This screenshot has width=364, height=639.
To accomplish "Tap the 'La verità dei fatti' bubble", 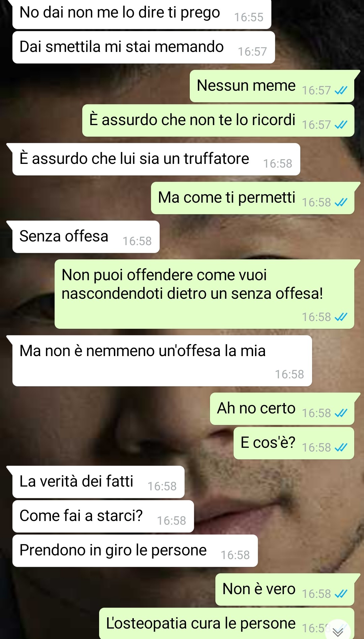I will point(98,482).
